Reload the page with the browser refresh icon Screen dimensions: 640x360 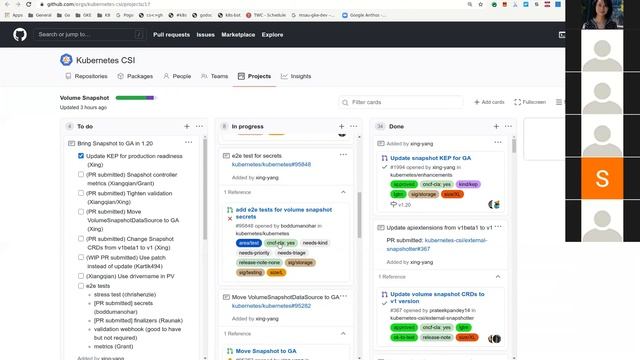tap(29, 4)
